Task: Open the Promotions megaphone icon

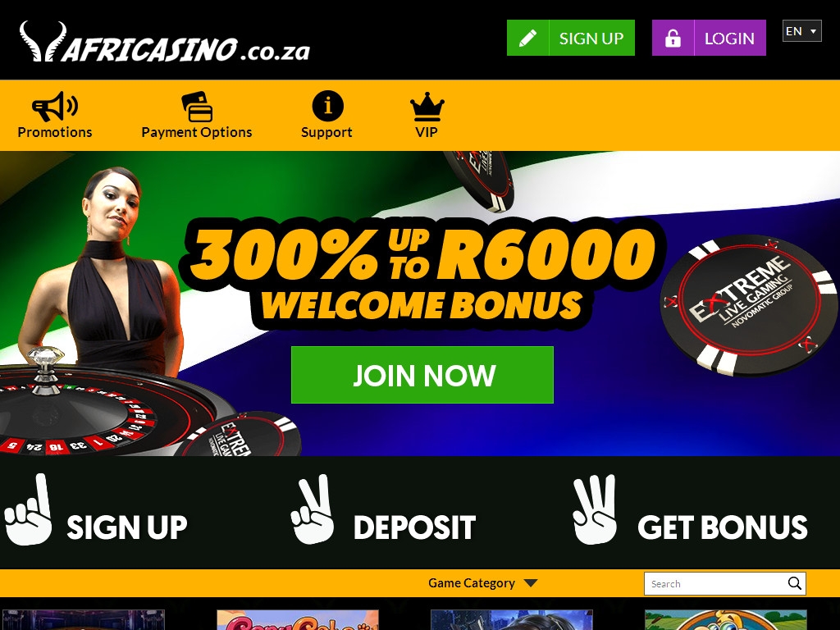Action: point(55,106)
